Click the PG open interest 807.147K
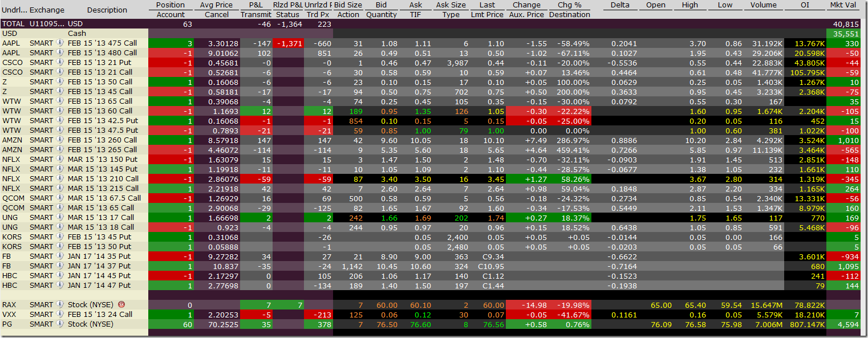 (x=807, y=324)
